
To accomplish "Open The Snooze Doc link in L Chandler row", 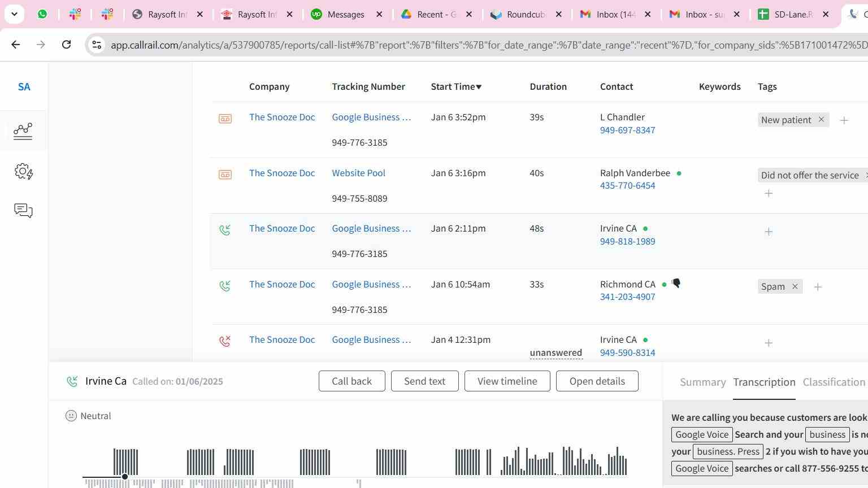I will (x=282, y=117).
